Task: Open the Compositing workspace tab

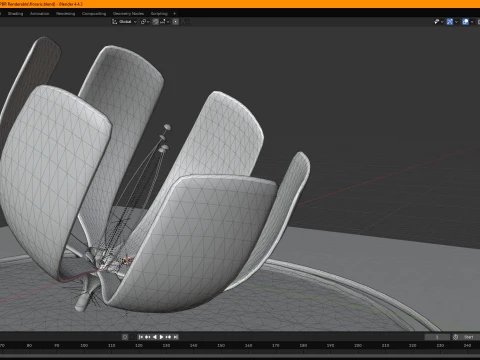Action: point(94,14)
